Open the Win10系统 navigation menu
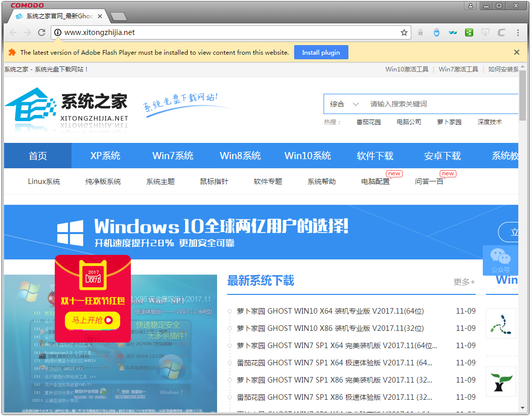532x416 pixels. pyautogui.click(x=308, y=156)
